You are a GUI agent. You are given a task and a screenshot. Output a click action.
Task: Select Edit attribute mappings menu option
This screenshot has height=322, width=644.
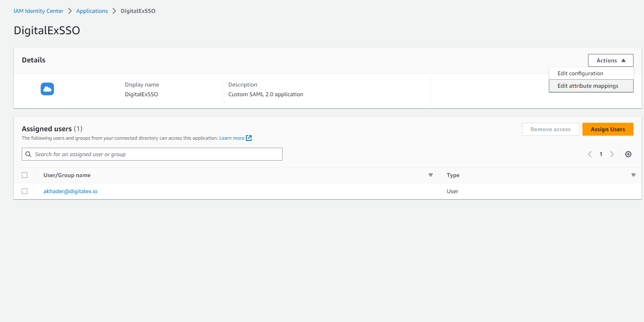(x=588, y=86)
